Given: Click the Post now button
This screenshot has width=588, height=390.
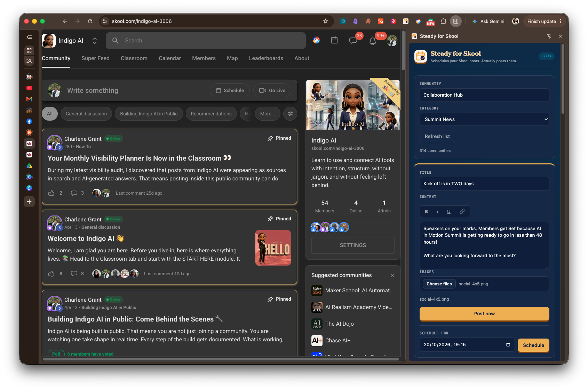Looking at the screenshot, I should pos(484,314).
